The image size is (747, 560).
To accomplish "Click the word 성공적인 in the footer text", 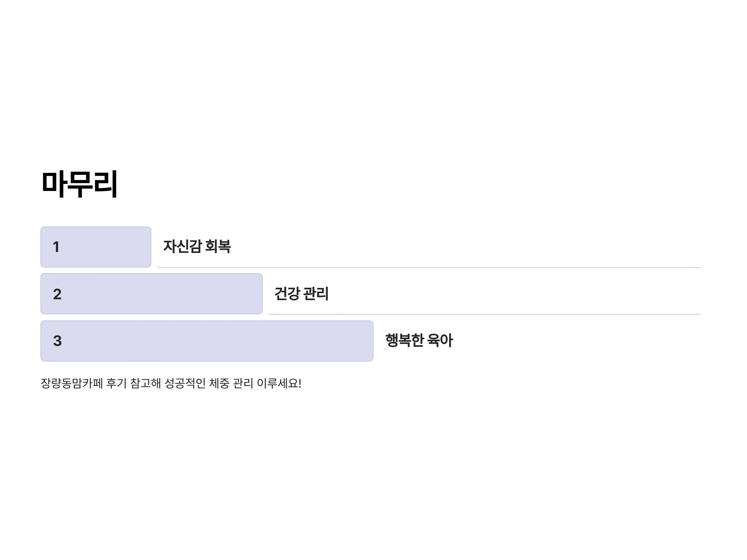I will 185,383.
